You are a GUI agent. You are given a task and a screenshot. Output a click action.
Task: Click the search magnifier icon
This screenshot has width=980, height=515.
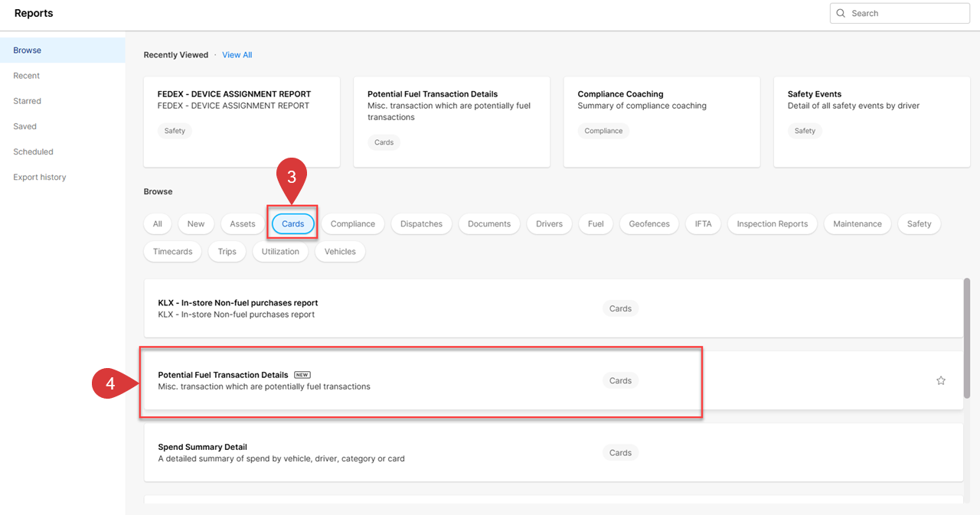[841, 13]
